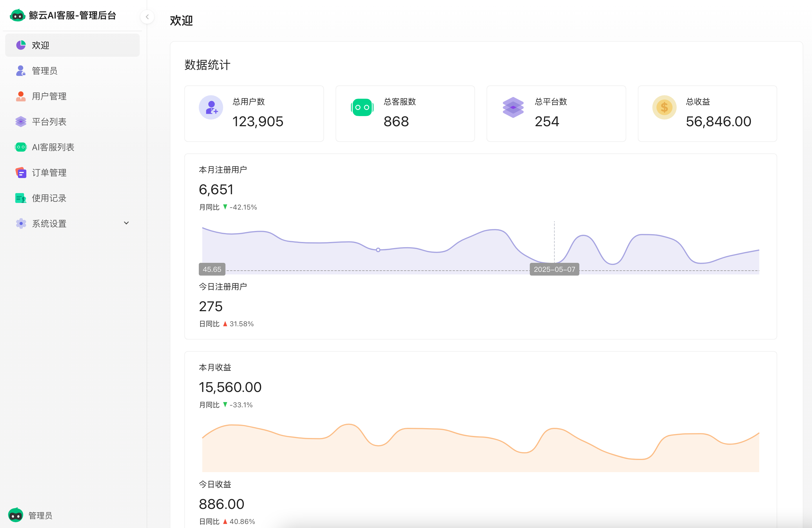Expand the 系统设置 chevron arrow
812x528 pixels.
(126, 223)
